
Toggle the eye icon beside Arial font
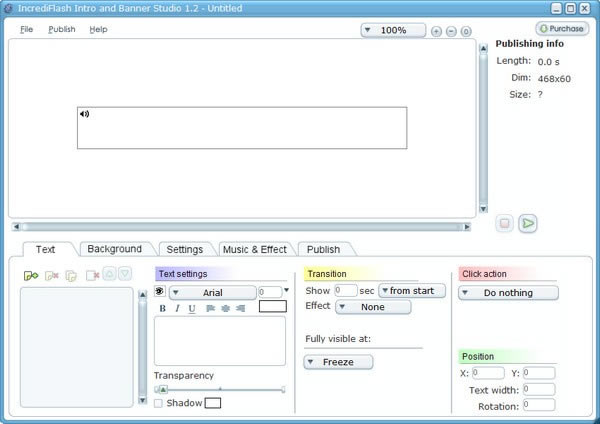[x=160, y=292]
